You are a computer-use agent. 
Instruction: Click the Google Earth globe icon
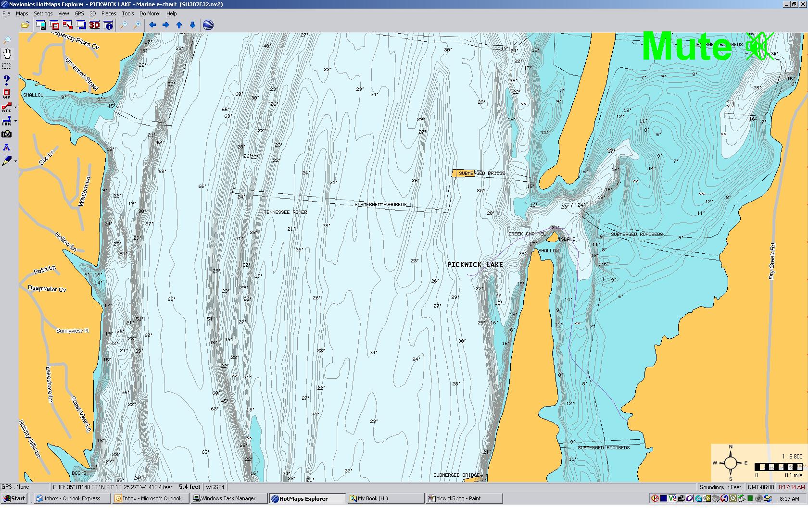click(208, 25)
